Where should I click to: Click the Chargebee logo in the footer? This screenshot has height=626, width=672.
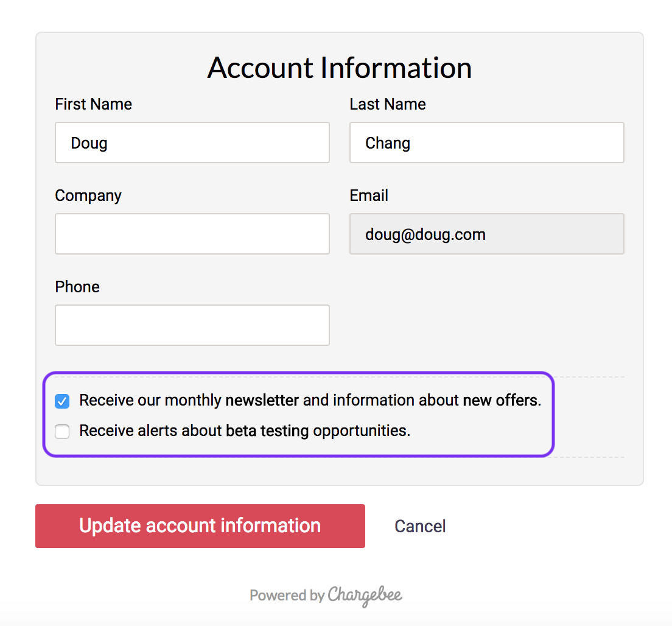tap(365, 595)
